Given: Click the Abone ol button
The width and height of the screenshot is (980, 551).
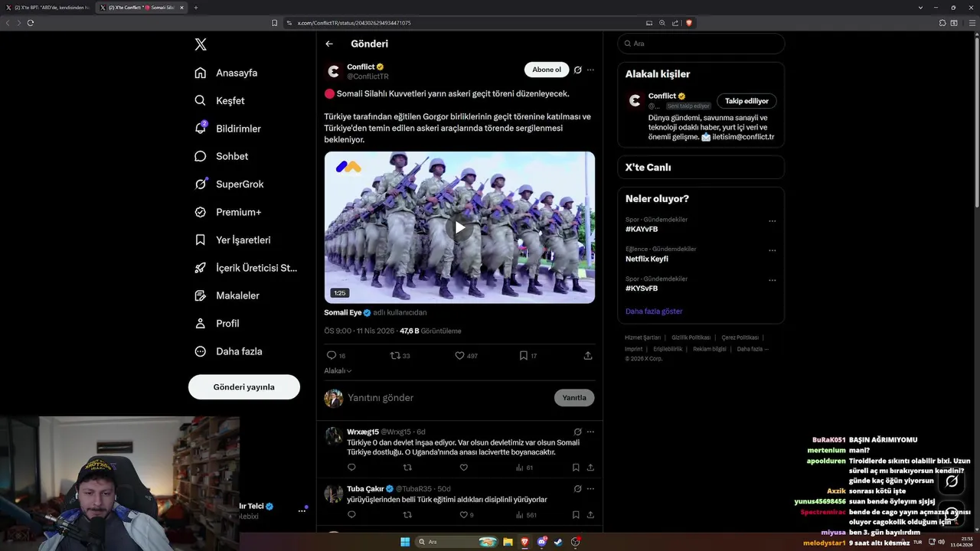Looking at the screenshot, I should tap(547, 70).
